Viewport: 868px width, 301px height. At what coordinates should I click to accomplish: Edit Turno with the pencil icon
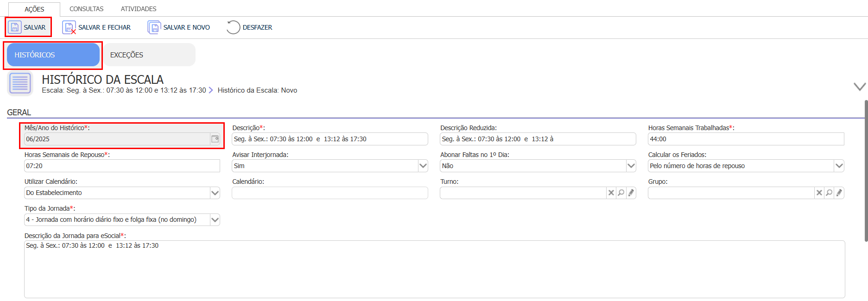tap(631, 193)
